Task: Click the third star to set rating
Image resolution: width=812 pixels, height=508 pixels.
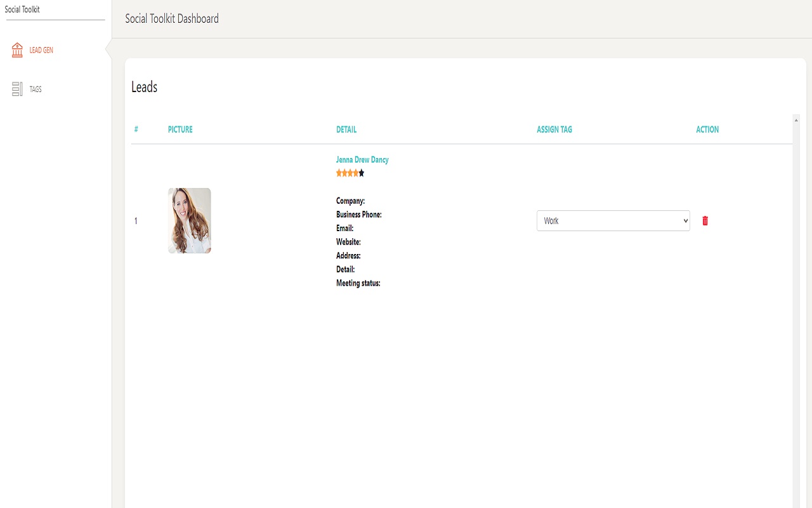Action: tap(350, 172)
